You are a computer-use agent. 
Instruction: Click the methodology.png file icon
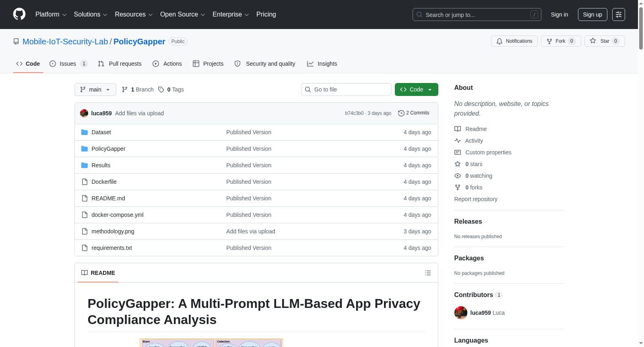85,231
